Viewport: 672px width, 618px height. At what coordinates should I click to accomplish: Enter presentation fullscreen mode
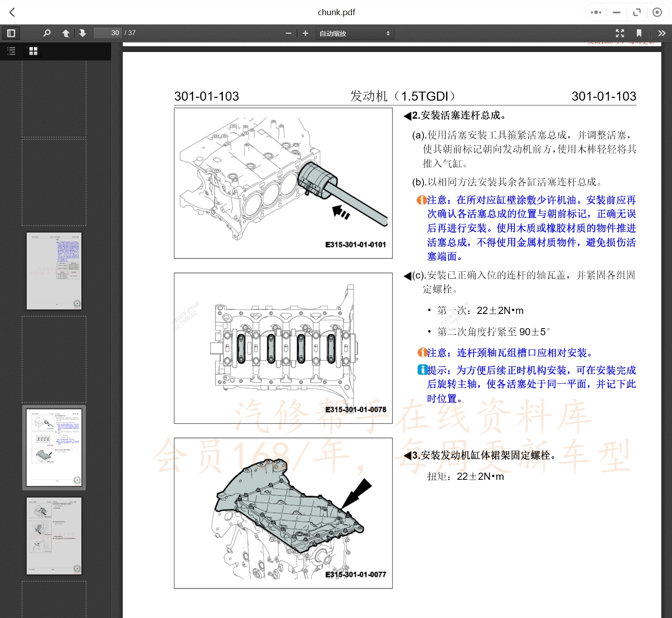[x=620, y=33]
